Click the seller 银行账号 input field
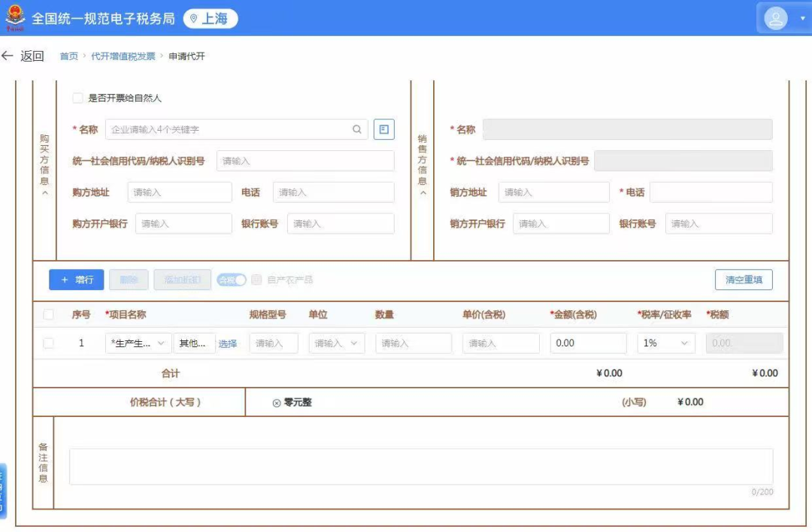The width and height of the screenshot is (812, 532). pyautogui.click(x=719, y=224)
